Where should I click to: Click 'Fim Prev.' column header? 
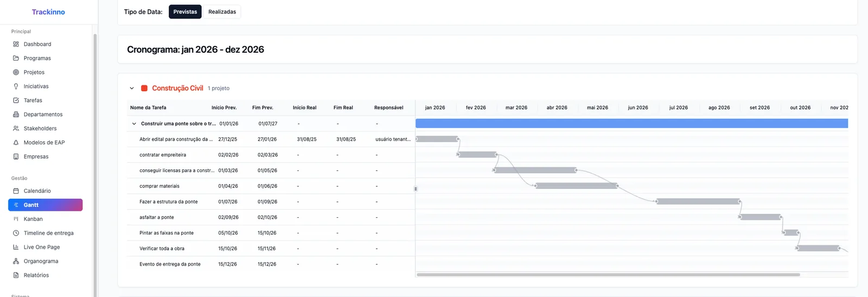(x=263, y=108)
